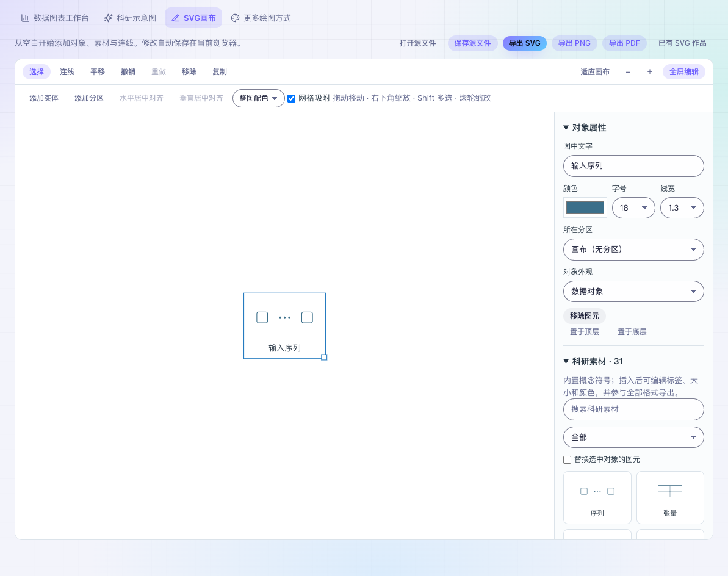Activate the 选择 tool

37,72
